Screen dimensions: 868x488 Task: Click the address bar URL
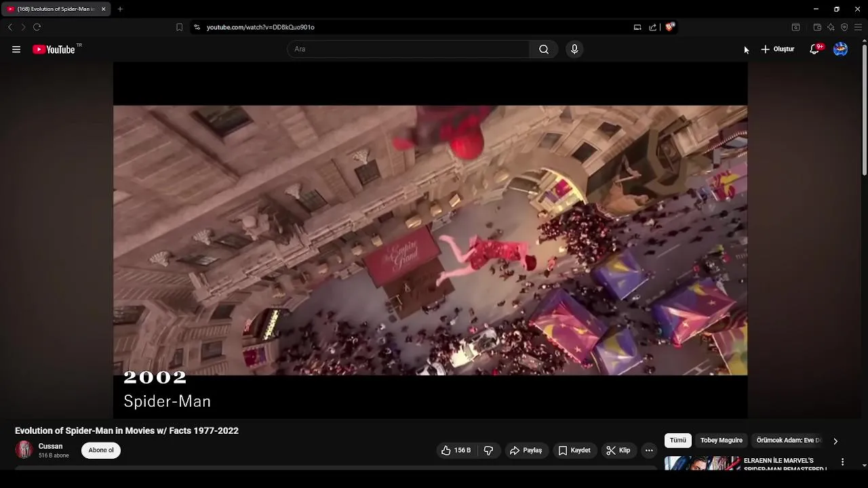point(260,27)
